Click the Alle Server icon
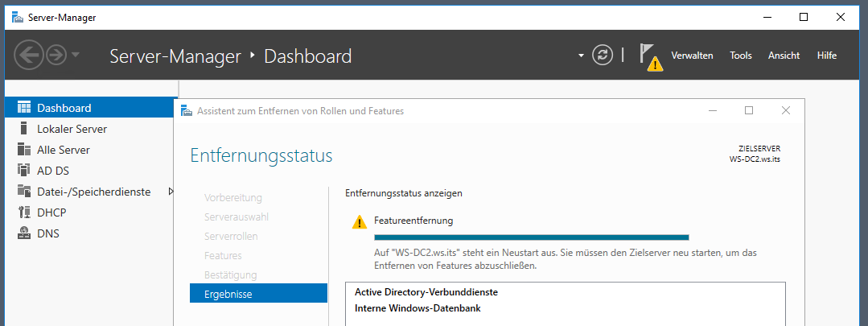868x326 pixels. click(x=24, y=150)
